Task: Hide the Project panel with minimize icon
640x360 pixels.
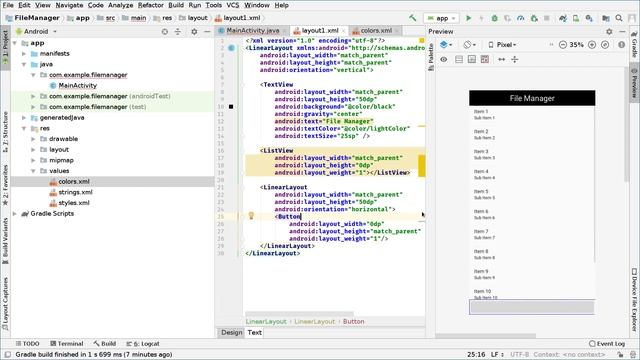Action: coord(207,31)
